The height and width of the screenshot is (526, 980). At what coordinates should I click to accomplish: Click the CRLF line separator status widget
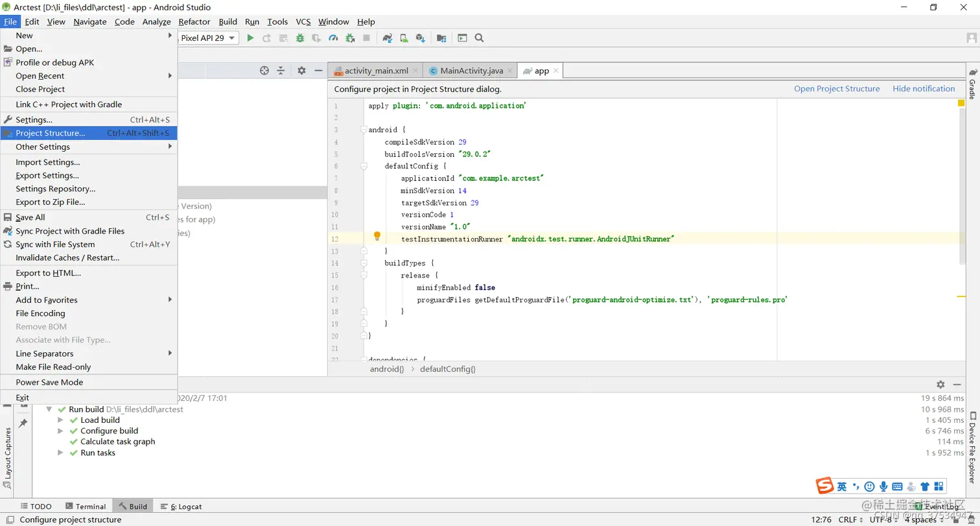coord(850,520)
